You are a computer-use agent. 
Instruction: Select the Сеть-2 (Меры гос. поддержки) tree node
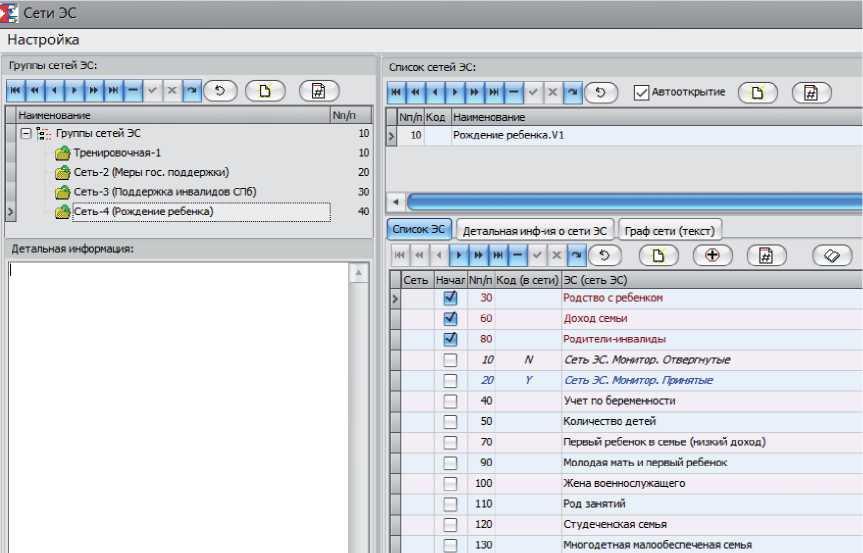(x=150, y=172)
